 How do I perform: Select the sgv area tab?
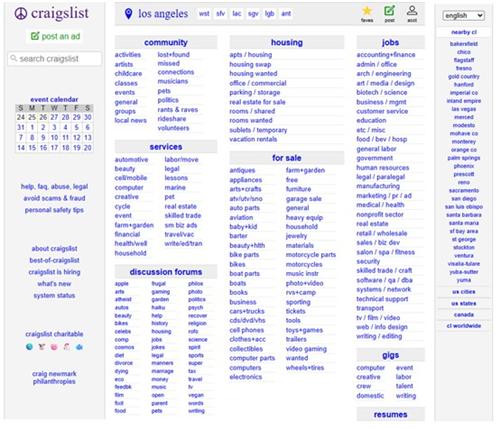coord(253,14)
